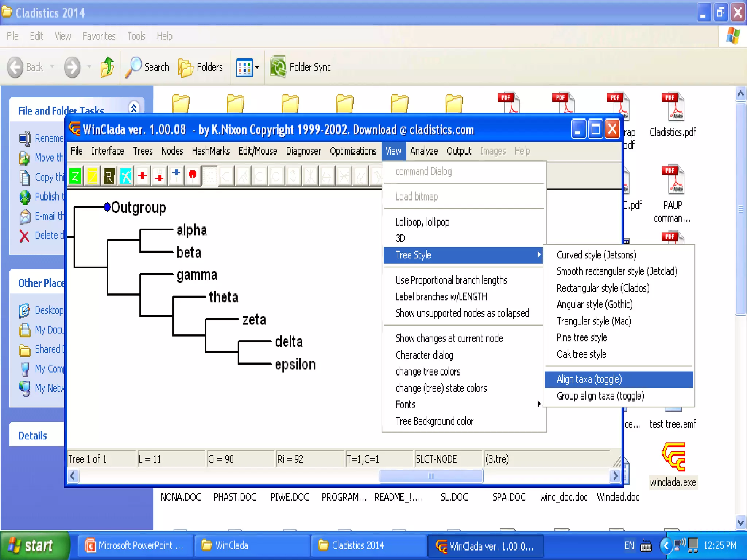Click the green Z toolbar icon
The image size is (747, 560).
tap(75, 176)
